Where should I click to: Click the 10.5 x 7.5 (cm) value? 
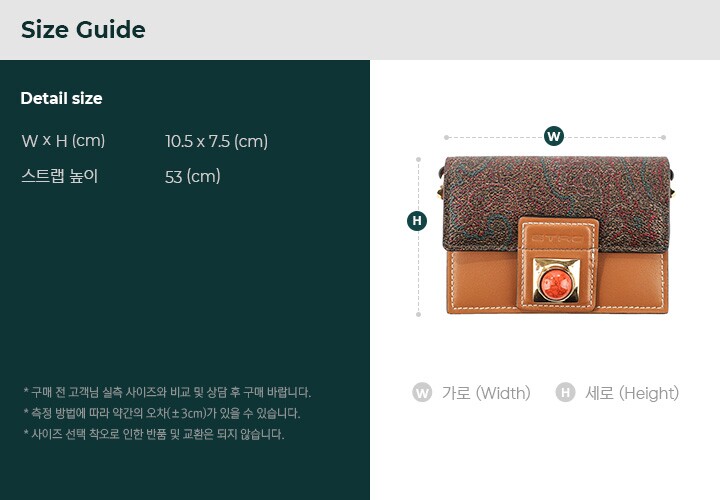coord(216,141)
